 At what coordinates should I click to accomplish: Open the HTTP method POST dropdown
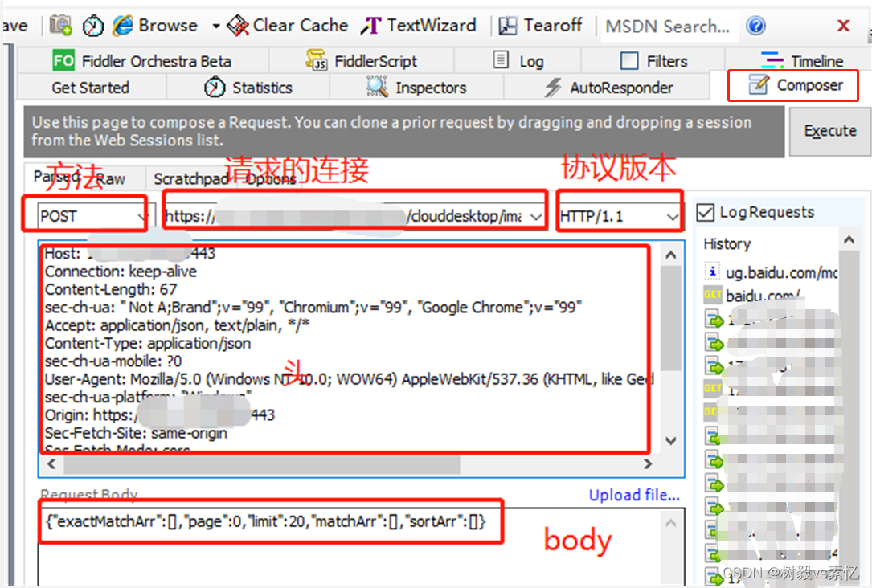pos(93,216)
